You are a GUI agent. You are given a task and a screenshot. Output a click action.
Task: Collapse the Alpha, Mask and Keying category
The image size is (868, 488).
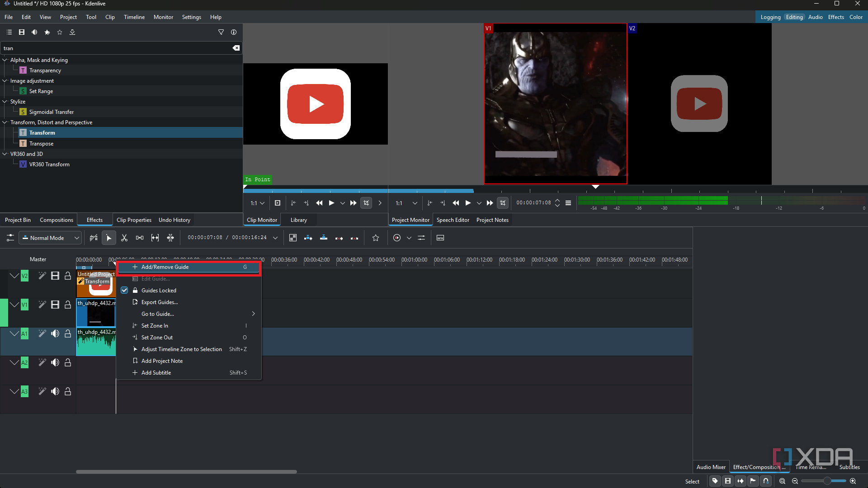click(x=5, y=60)
